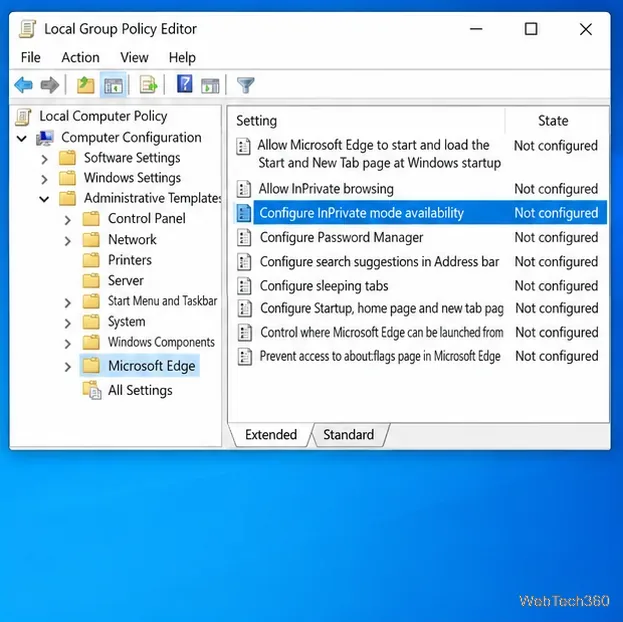Click the Administrative Templates folder icon
Viewport: 623px width, 622px height.
(x=67, y=198)
